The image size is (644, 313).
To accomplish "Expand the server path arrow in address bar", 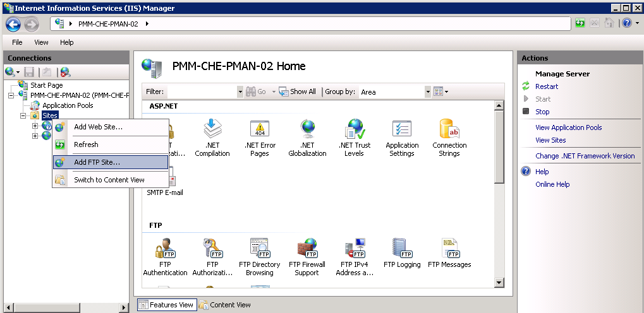I will [x=147, y=24].
